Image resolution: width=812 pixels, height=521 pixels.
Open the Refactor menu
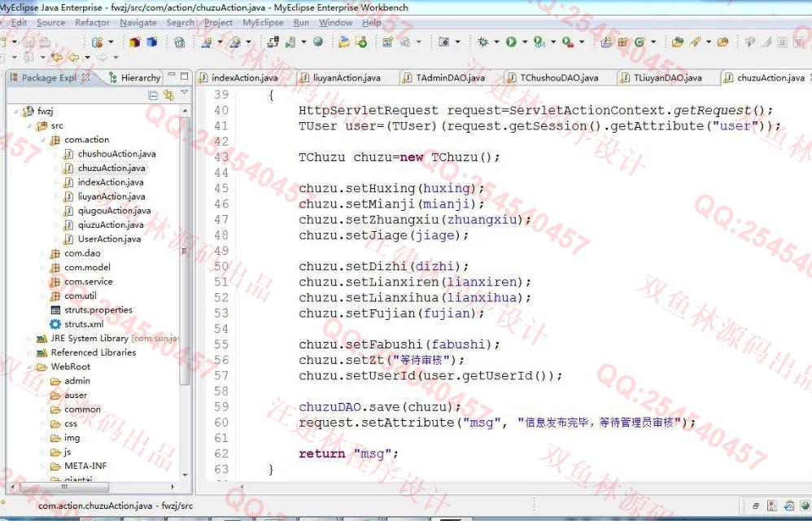click(x=92, y=22)
